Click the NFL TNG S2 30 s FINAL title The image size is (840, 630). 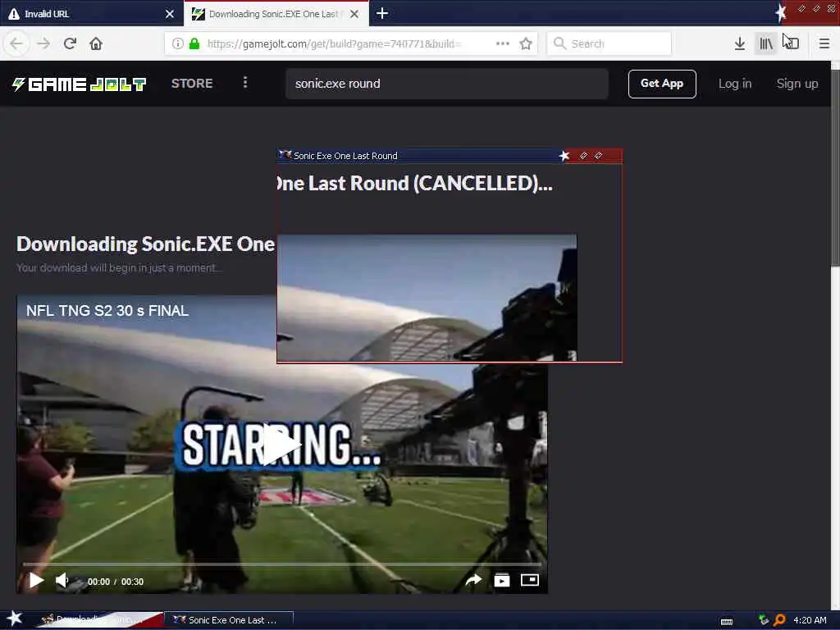(107, 311)
